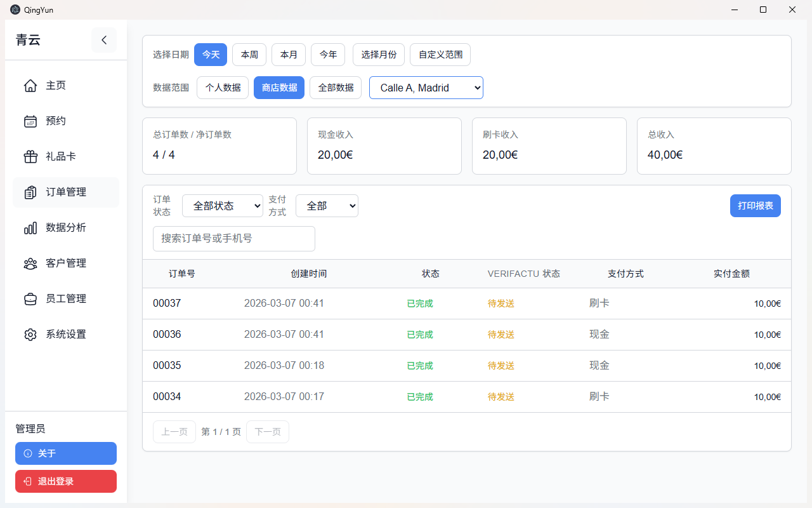The image size is (812, 508).
Task: Click the 总订单数 card showing 4 / 4
Action: click(219, 146)
